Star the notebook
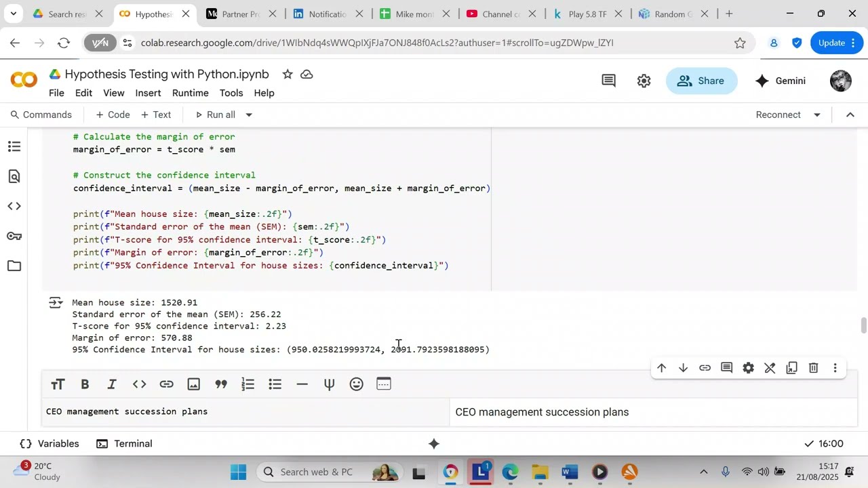Image resolution: width=868 pixels, height=488 pixels. (287, 74)
